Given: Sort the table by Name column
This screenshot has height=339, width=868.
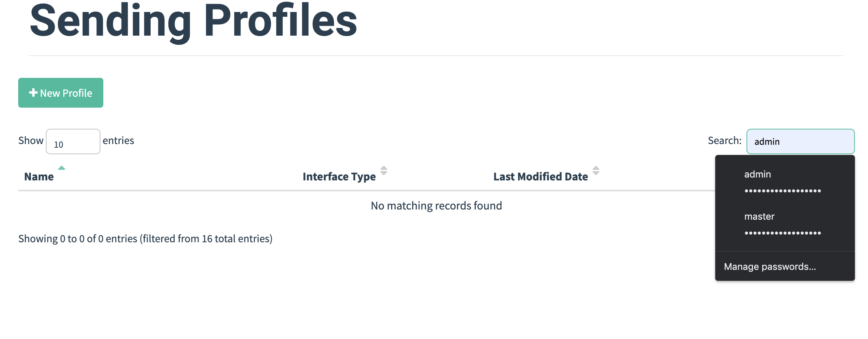Looking at the screenshot, I should (x=39, y=176).
